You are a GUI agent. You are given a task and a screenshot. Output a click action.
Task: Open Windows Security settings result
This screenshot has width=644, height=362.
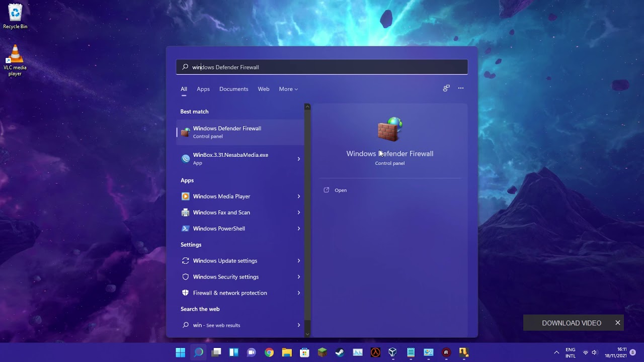click(x=240, y=277)
